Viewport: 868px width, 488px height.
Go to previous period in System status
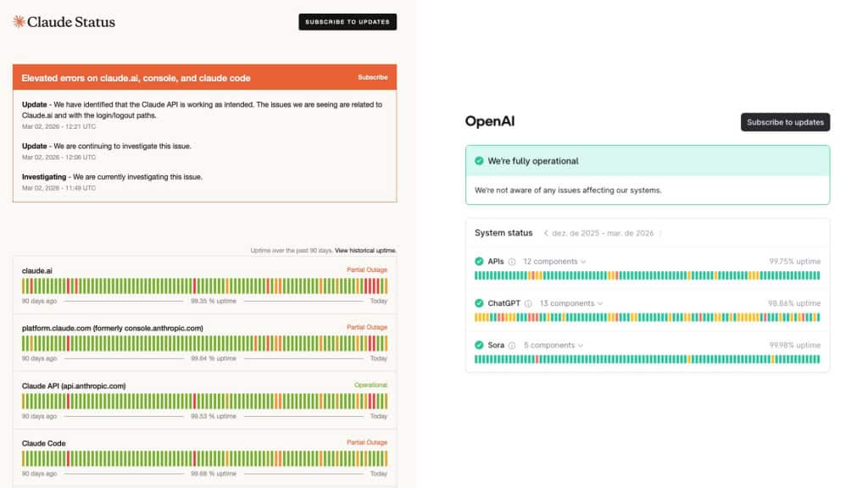[546, 233]
